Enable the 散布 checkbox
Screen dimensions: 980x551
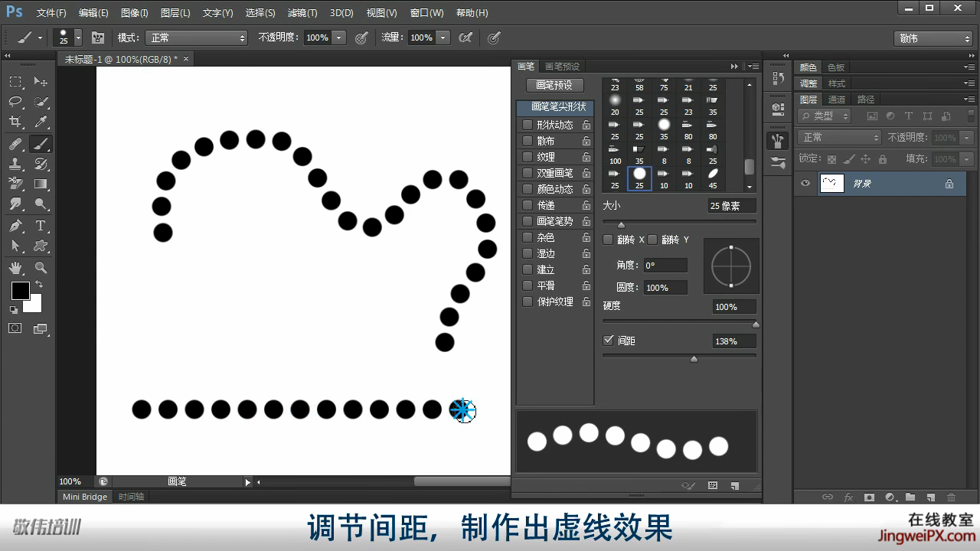527,141
